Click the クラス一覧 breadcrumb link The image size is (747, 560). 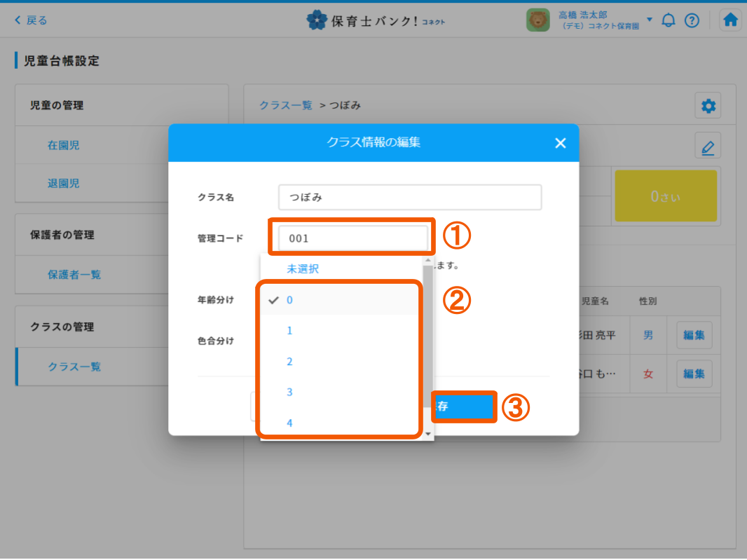pos(286,105)
